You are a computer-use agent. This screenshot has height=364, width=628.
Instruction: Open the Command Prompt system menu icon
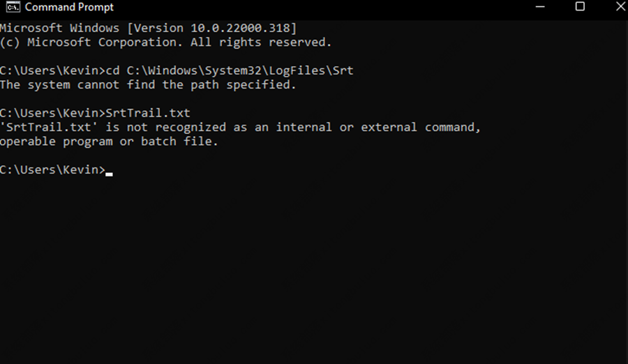pos(12,8)
